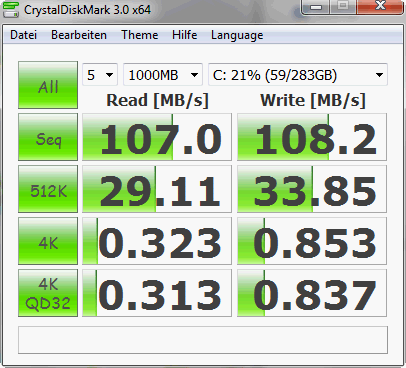406x368 pixels.
Task: Start the 512K benchmark test
Action: point(48,189)
